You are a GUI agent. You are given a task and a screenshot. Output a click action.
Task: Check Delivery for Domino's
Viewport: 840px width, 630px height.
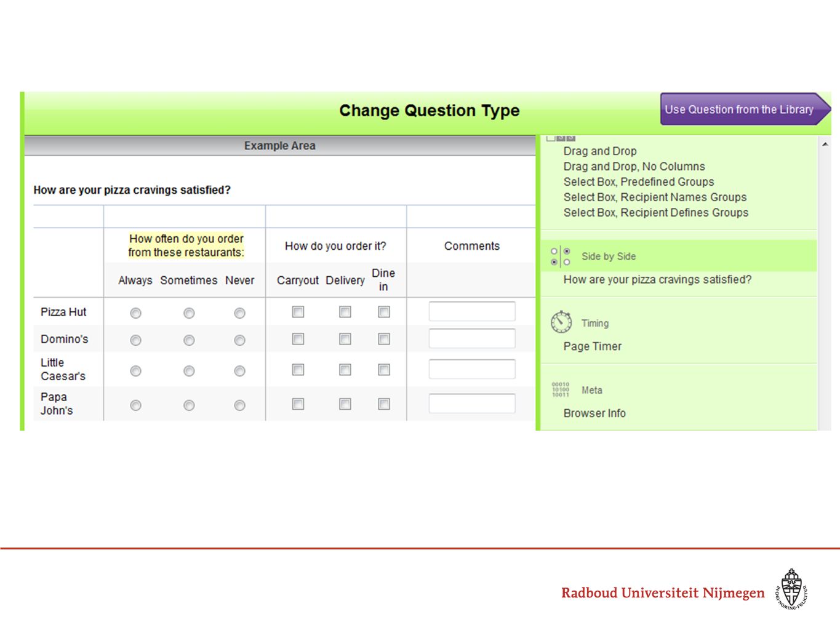(x=345, y=339)
